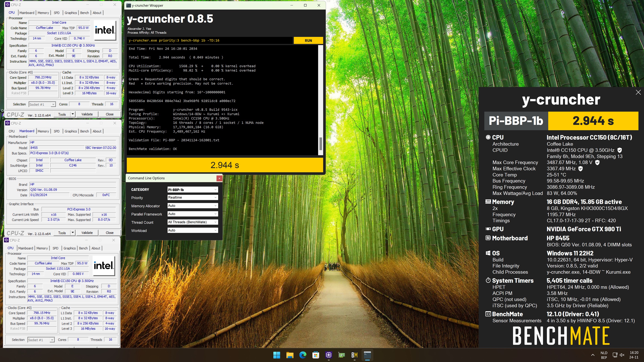The image size is (644, 362).
Task: Click the Motherboard icon in BenchMate panel
Action: (x=488, y=238)
